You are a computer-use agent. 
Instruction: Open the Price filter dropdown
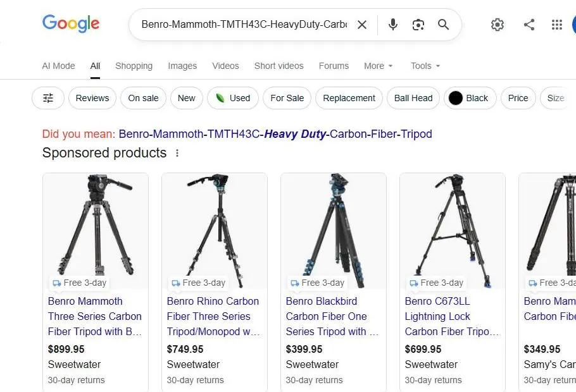[518, 98]
